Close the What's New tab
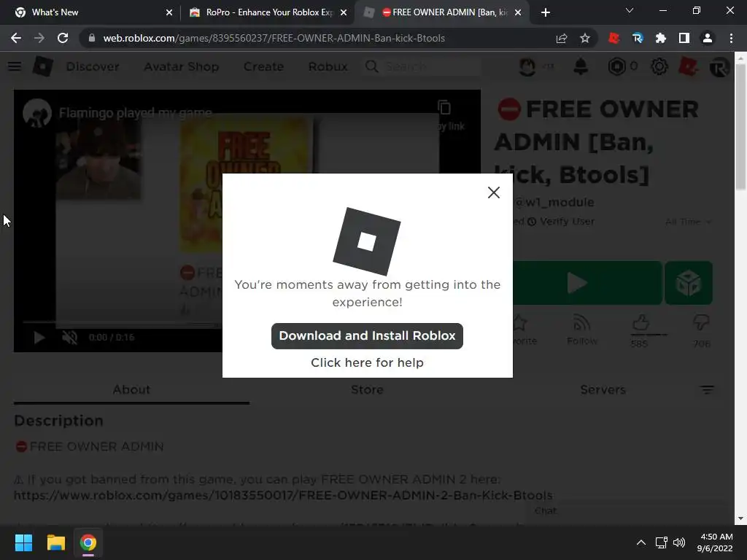This screenshot has height=560, width=747. pos(169,12)
